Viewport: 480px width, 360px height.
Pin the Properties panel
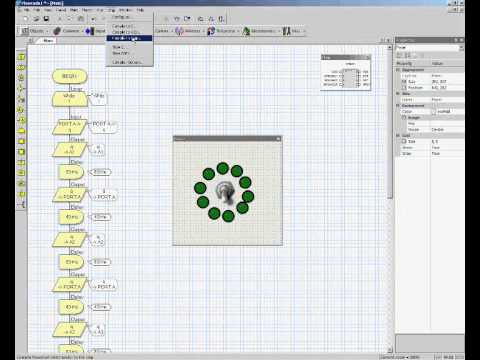(456, 40)
